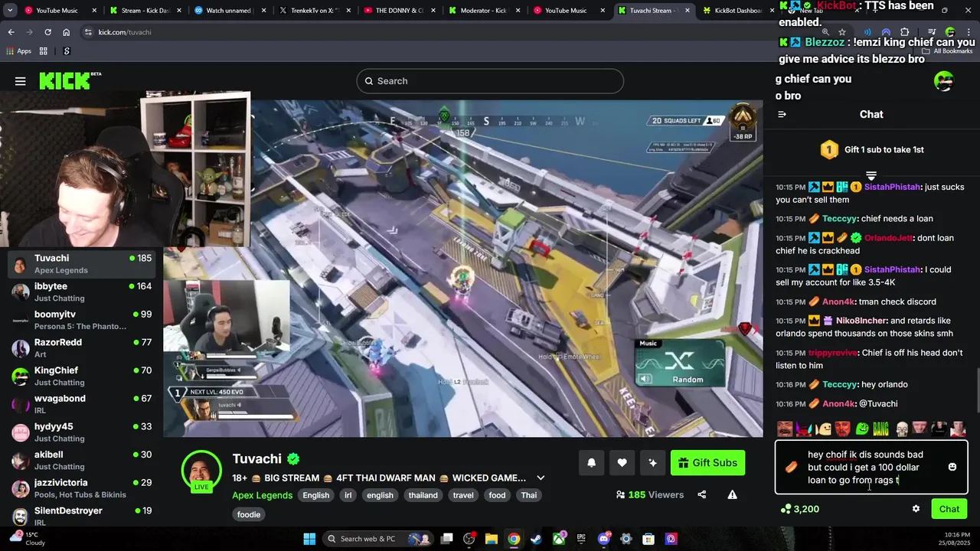Click the report warning triangle icon

click(x=733, y=495)
